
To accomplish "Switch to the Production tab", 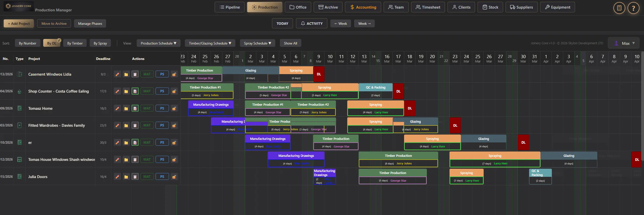I will pos(265,7).
